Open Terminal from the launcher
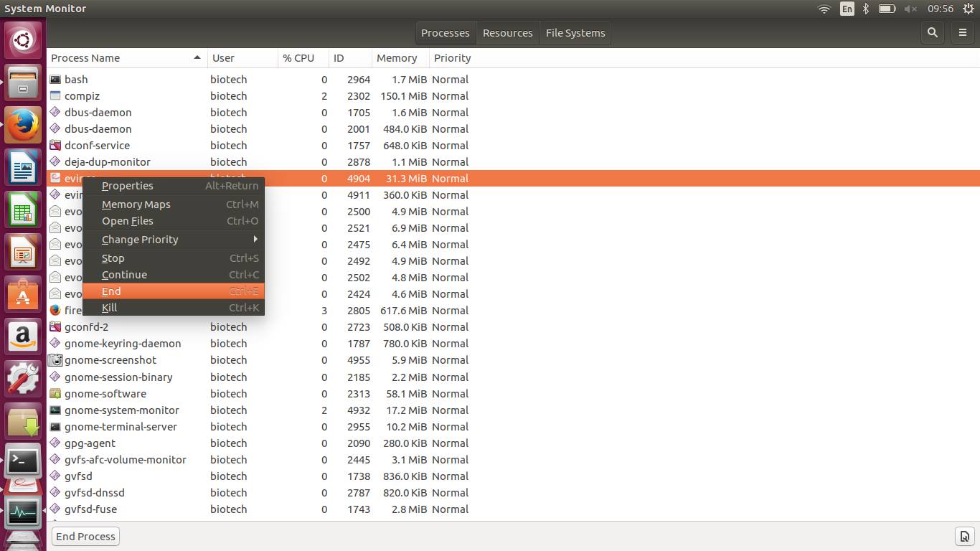This screenshot has width=980, height=551. tap(23, 461)
